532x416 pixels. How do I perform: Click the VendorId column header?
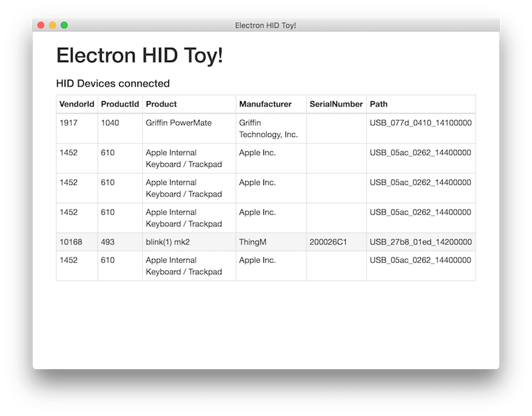pyautogui.click(x=74, y=104)
